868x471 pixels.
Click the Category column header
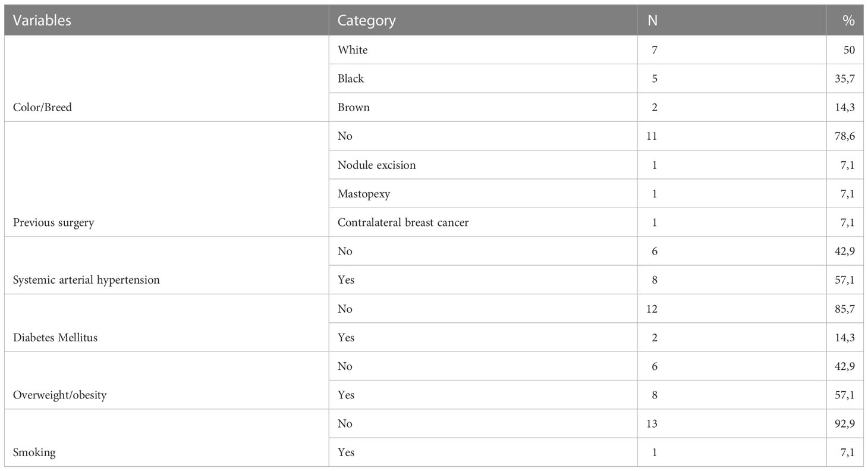(483, 20)
